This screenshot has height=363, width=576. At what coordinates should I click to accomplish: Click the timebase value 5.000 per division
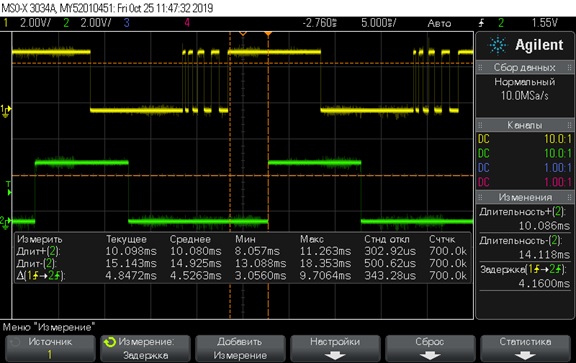378,23
